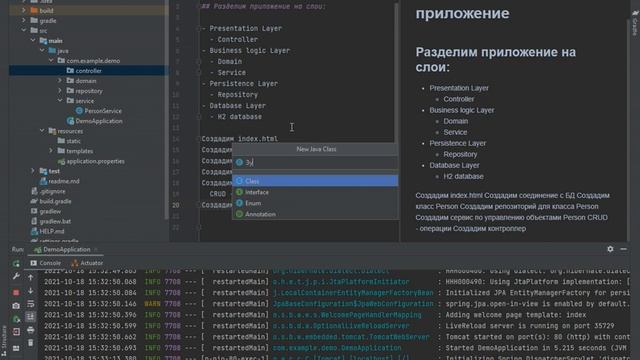Click the DemoApplication Spring class icon
Screen dimensions: 640x360
pyautogui.click(x=70, y=121)
